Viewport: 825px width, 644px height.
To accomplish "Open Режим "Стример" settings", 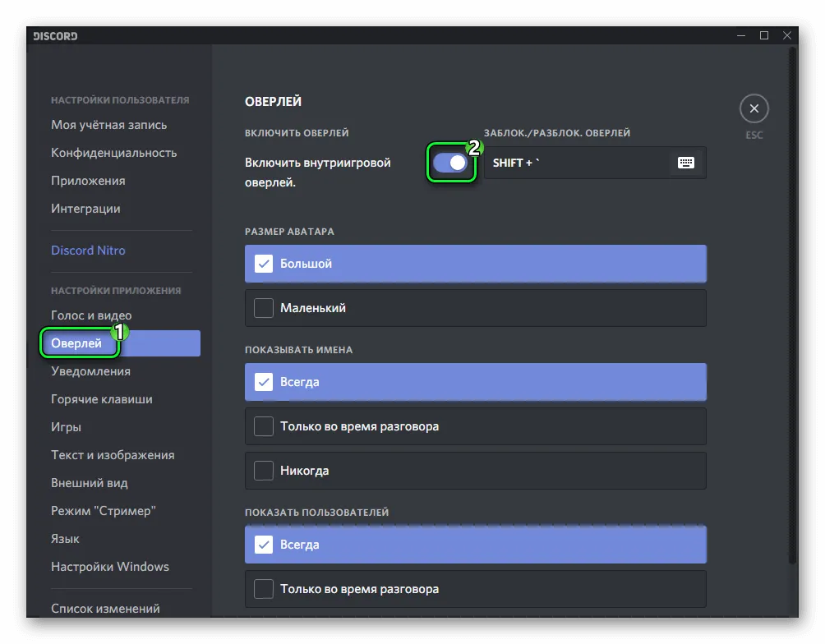I will coord(103,511).
